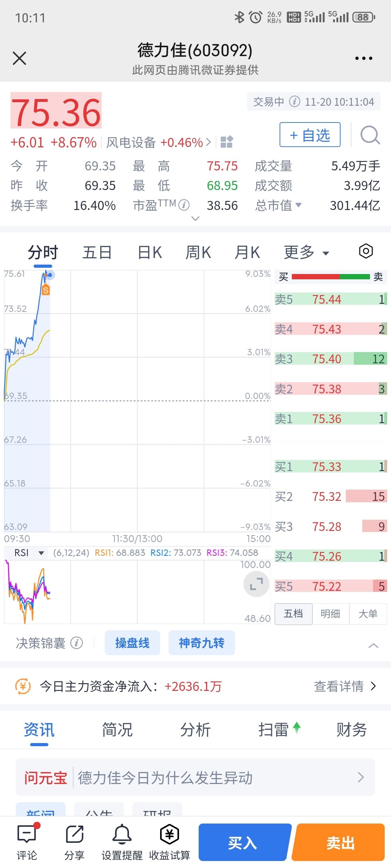Open the three-dot more menu
The width and height of the screenshot is (391, 868).
tap(364, 58)
